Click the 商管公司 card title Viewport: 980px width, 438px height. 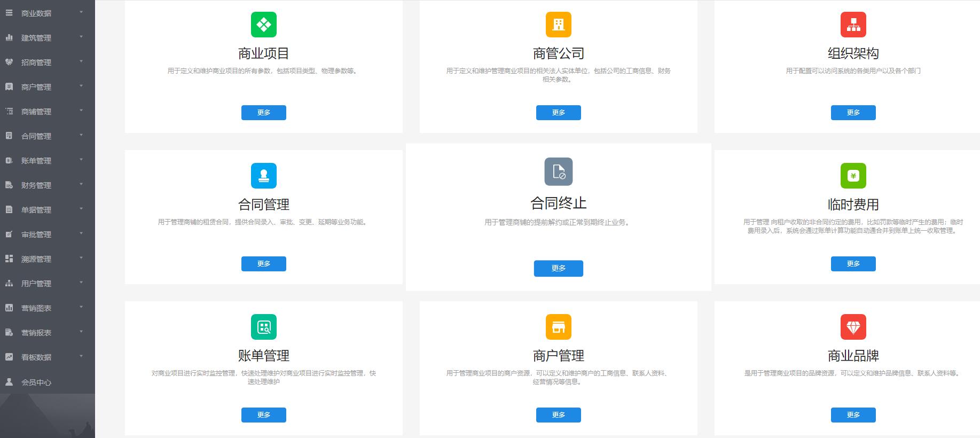(559, 53)
